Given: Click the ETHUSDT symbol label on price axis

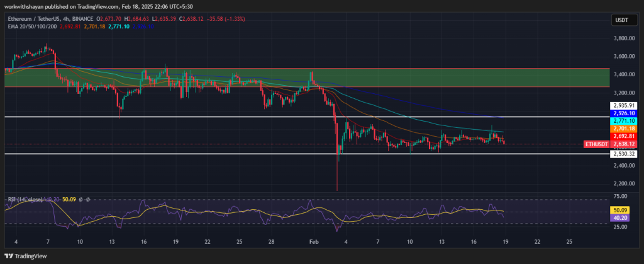Looking at the screenshot, I should (596, 144).
